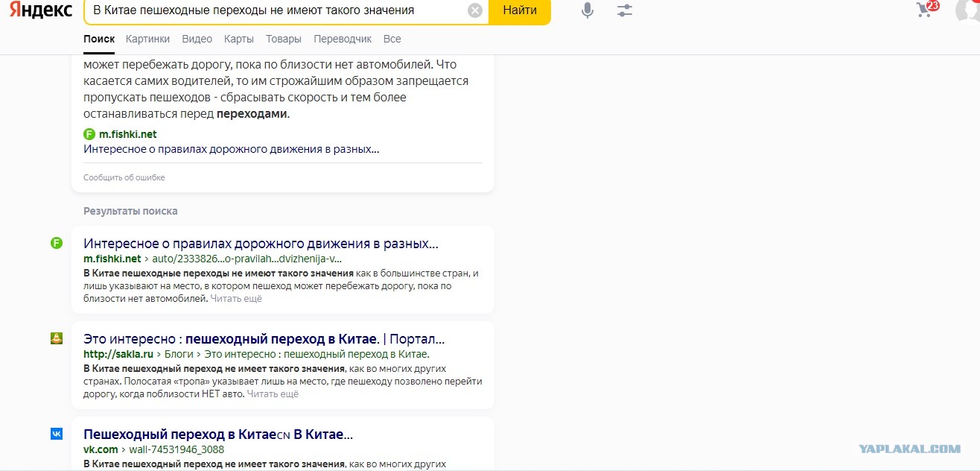Click m.fishki.net source link in the answer card
Viewport: 980px width, 471px height.
[128, 134]
